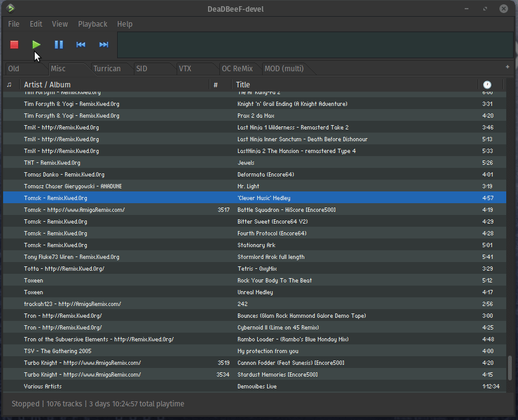This screenshot has width=518, height=420.
Task: Open the File menu
Action: click(x=14, y=24)
